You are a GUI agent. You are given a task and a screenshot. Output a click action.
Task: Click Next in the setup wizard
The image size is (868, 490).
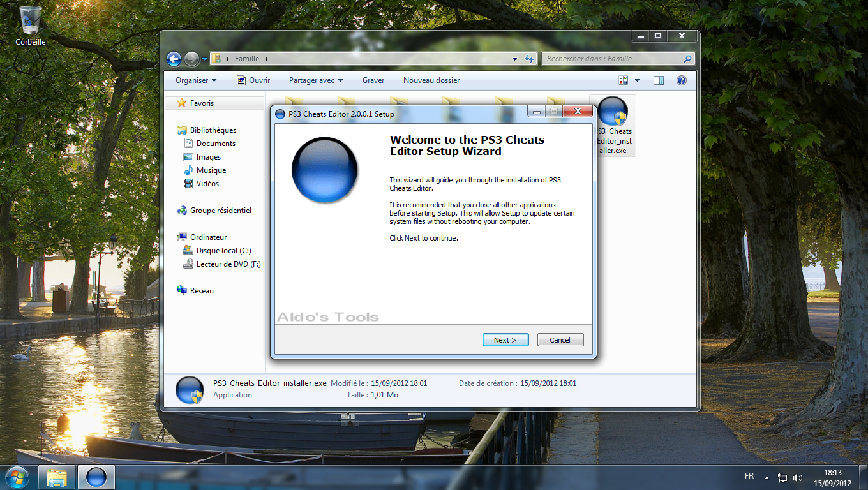point(506,340)
